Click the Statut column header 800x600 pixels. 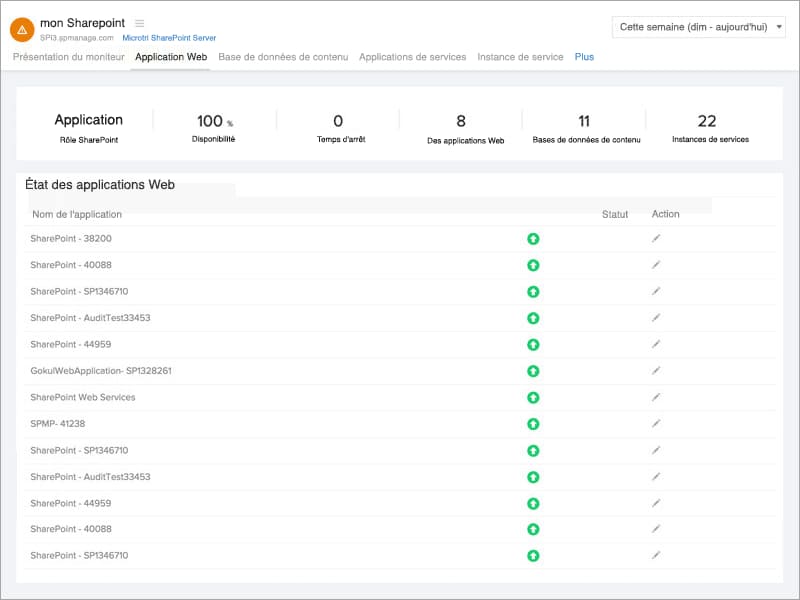[615, 214]
